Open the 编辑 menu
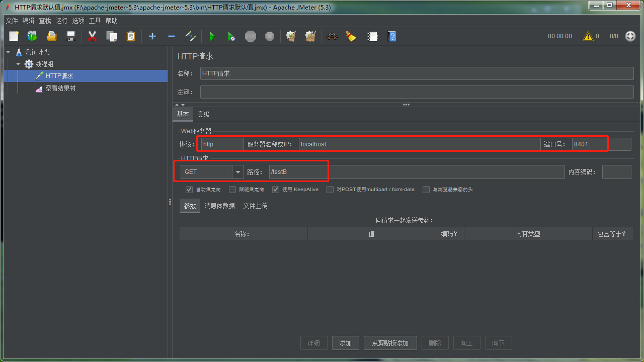Viewport: 644px width, 362px height. 28,21
